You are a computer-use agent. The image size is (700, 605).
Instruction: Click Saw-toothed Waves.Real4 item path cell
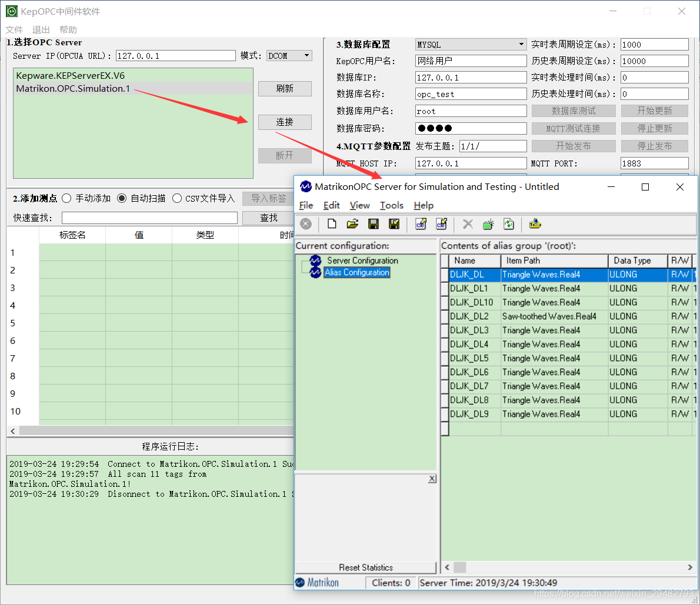click(x=554, y=316)
